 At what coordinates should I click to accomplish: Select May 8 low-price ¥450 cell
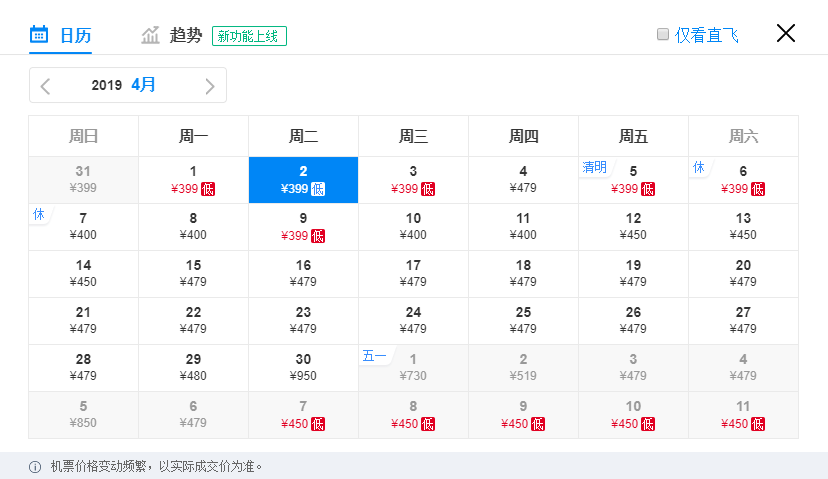point(413,415)
